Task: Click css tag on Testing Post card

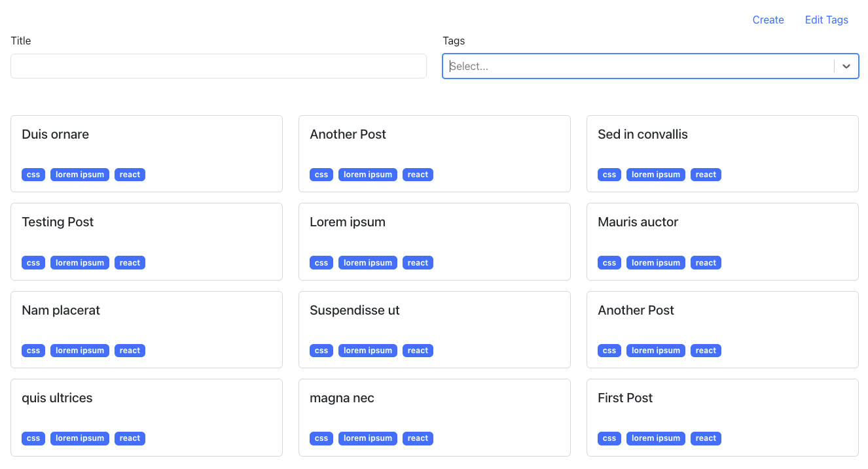Action: point(33,263)
